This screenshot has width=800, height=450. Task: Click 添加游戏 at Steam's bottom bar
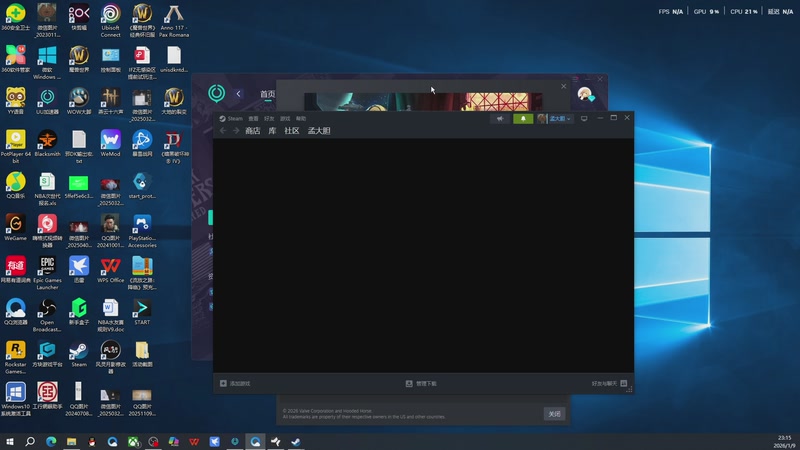235,383
